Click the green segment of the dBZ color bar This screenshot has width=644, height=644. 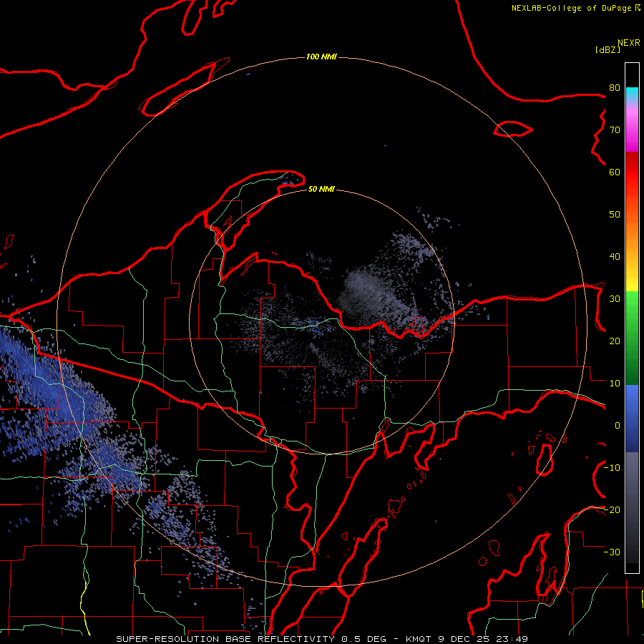632,338
